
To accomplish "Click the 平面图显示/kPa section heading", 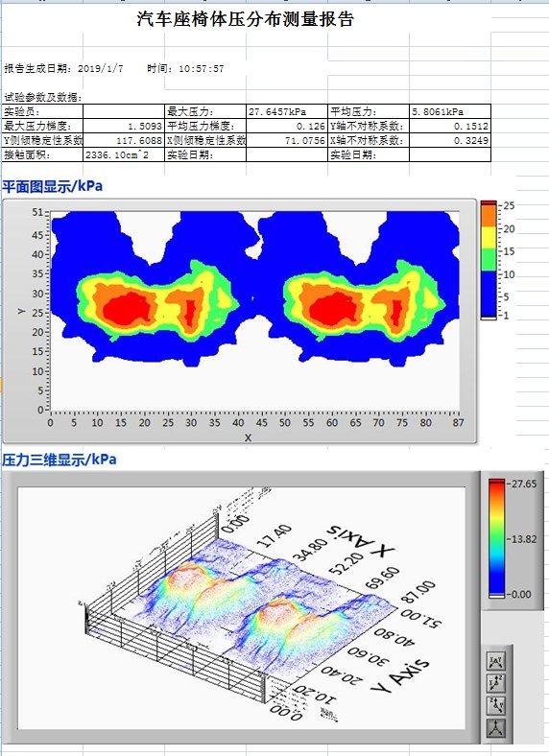I will point(52,186).
